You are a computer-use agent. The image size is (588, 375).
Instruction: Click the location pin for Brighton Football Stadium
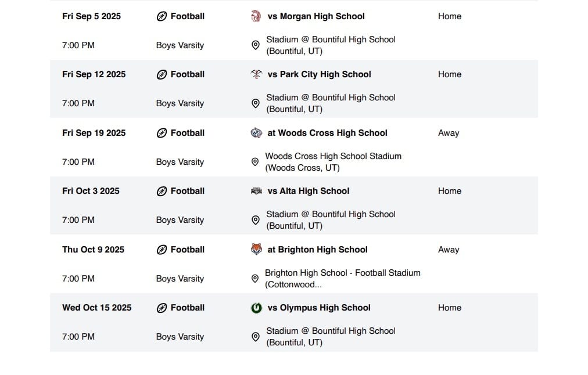(x=254, y=278)
